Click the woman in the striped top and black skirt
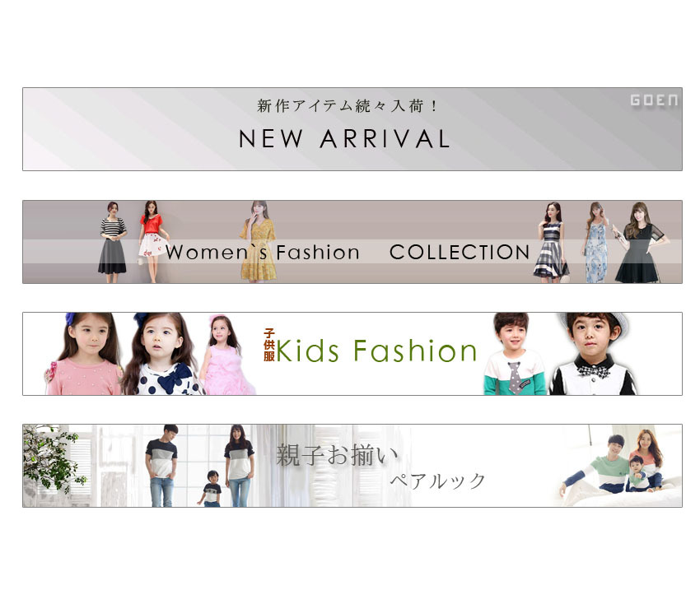This screenshot has width=700, height=604. pos(113,242)
